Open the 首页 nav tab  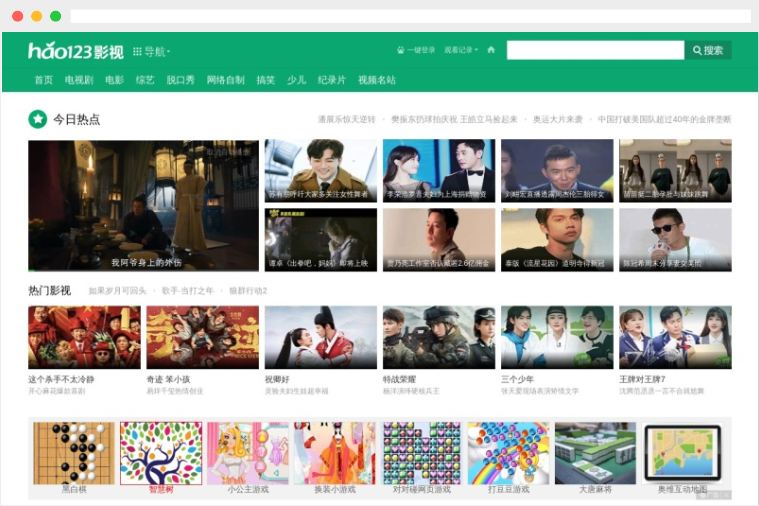44,80
